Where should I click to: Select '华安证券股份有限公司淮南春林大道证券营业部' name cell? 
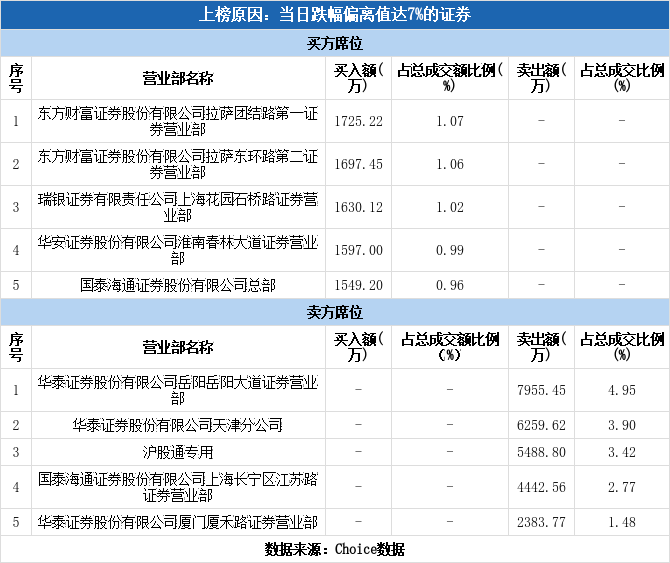click(178, 250)
